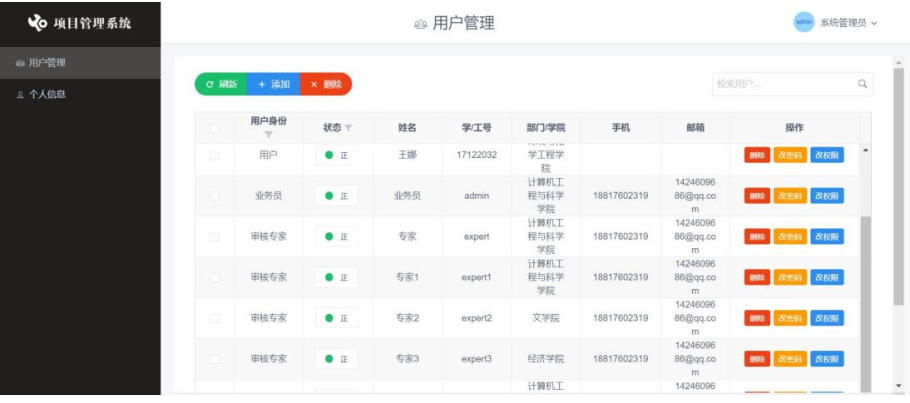Click 改权限 for the expert1 row
This screenshot has width=910, height=403.
(x=827, y=277)
